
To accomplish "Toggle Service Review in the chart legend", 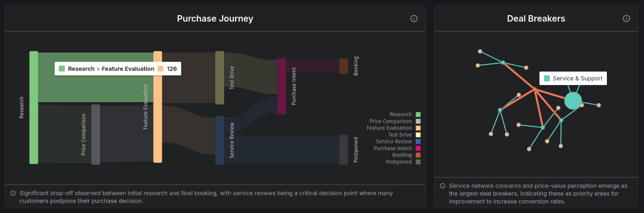I will click(x=418, y=141).
